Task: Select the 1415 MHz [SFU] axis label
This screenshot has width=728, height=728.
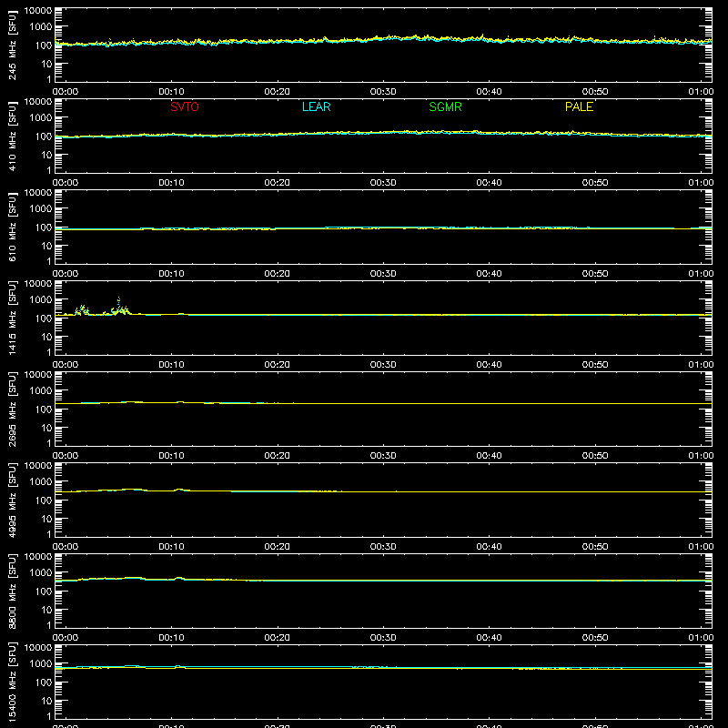Action: point(13,318)
